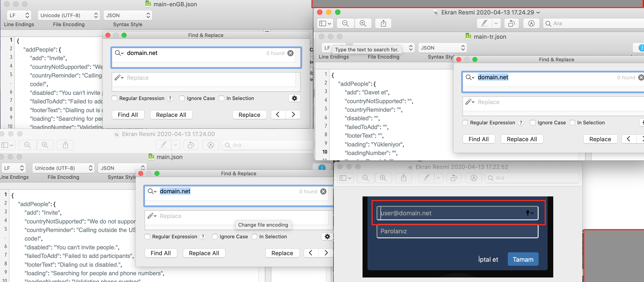Clear search text in main.json Find field
The image size is (644, 282).
pyautogui.click(x=323, y=191)
